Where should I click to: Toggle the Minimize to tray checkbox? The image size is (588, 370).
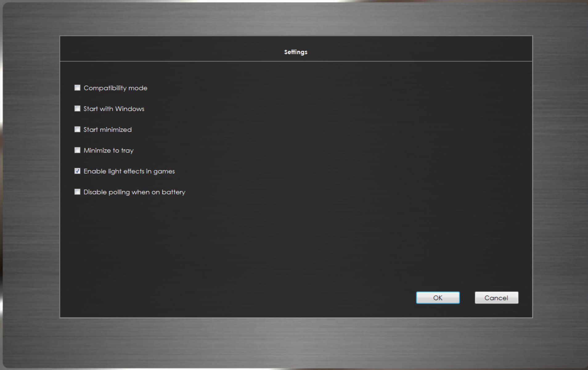[77, 150]
